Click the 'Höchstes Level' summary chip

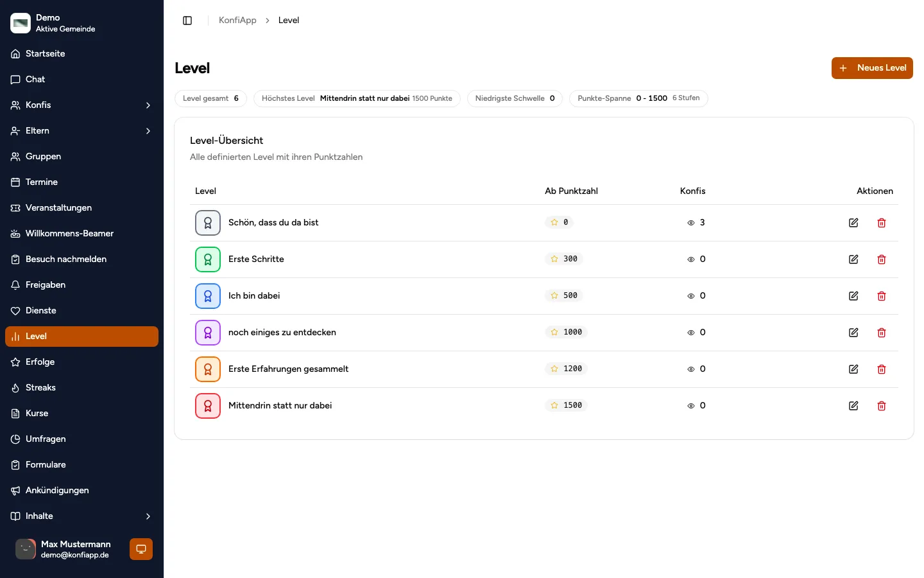click(357, 98)
